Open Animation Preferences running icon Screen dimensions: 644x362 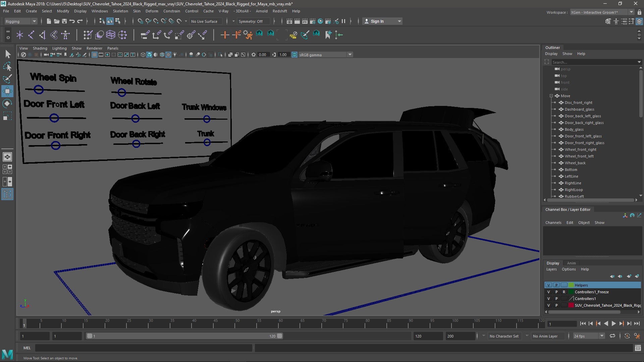point(637,336)
